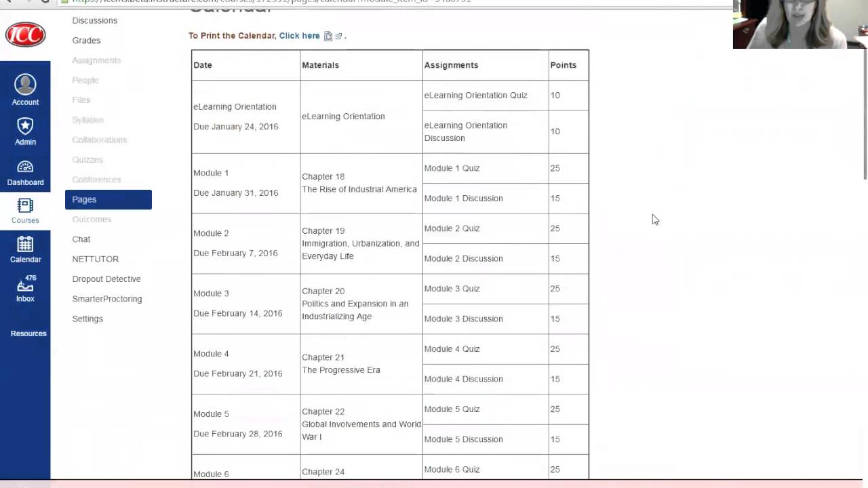Click Due February 21, 2016 text
Screen dimensions: 868x488
pos(237,374)
